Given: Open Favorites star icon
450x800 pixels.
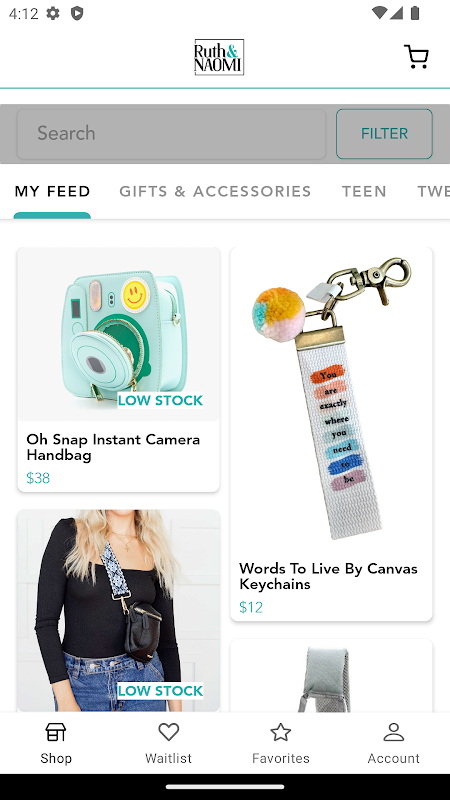Looking at the screenshot, I should [281, 732].
